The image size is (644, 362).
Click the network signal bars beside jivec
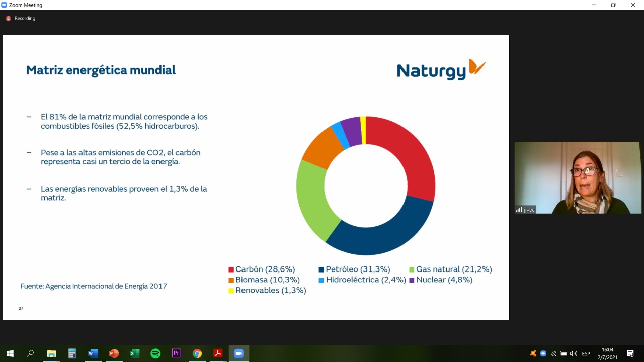pos(518,210)
